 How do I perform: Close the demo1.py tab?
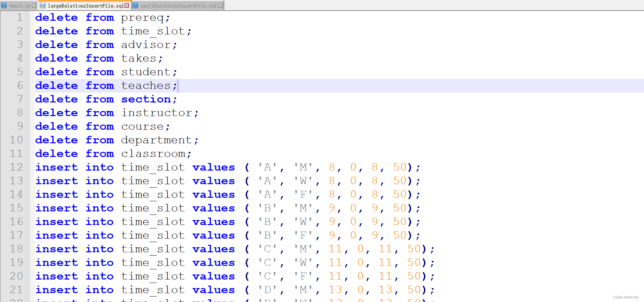34,5
